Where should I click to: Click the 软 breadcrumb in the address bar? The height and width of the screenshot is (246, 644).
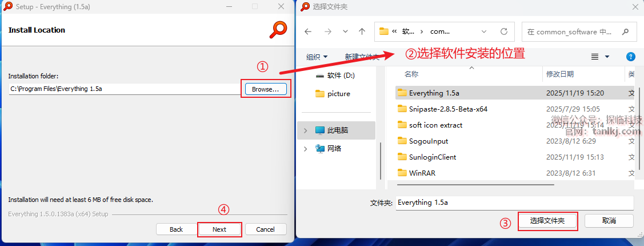pyautogui.click(x=409, y=31)
